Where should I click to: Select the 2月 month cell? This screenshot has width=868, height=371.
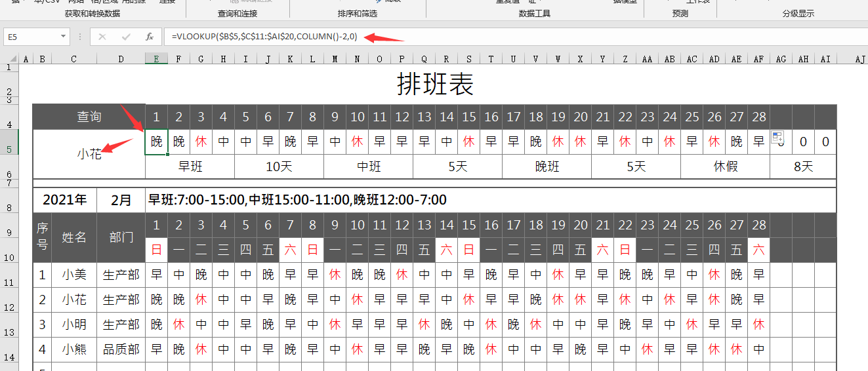coord(121,200)
